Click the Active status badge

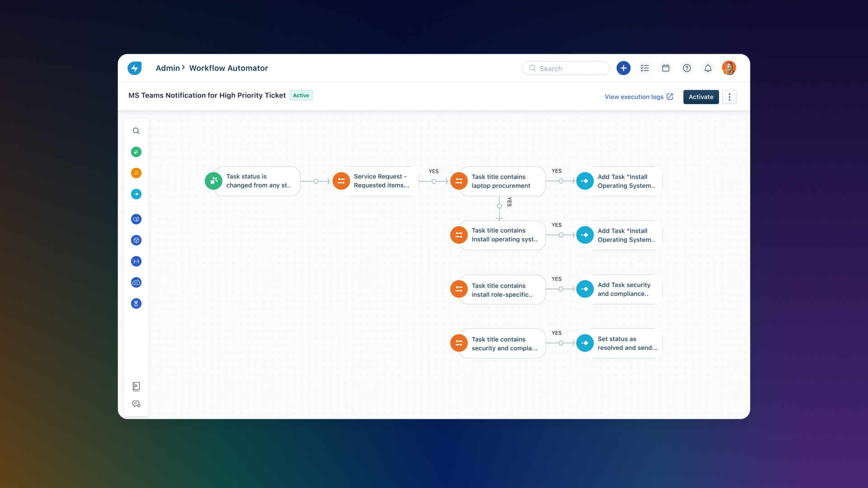point(301,95)
